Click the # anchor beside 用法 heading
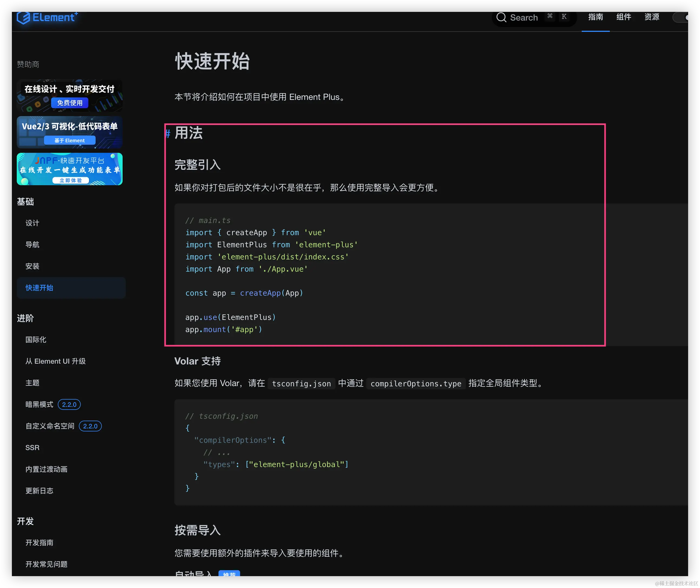 167,133
